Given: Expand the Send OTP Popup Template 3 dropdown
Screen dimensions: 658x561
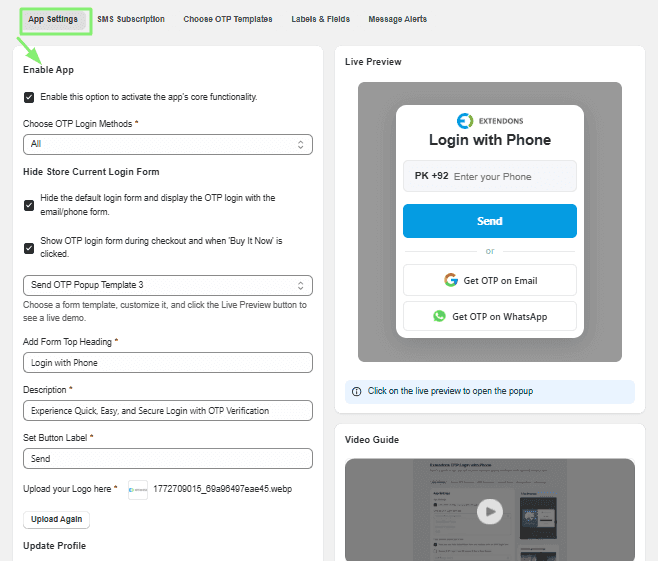Looking at the screenshot, I should [x=168, y=285].
